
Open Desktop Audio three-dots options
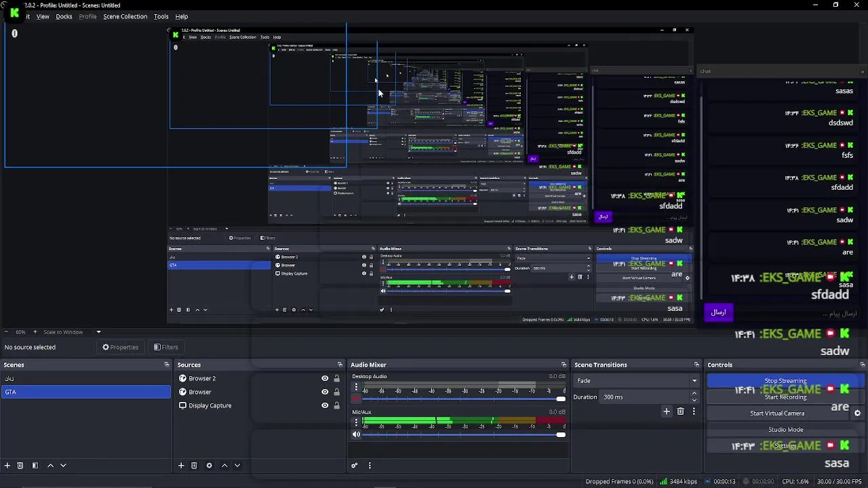tap(356, 387)
